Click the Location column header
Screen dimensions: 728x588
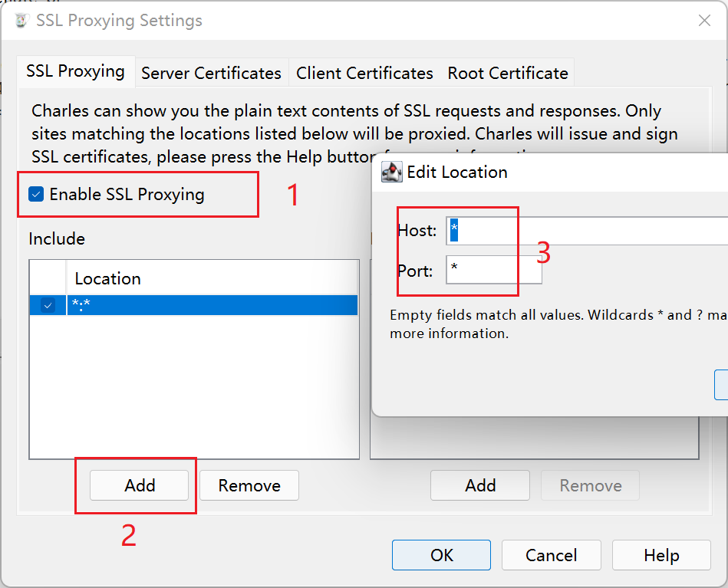pyautogui.click(x=107, y=278)
